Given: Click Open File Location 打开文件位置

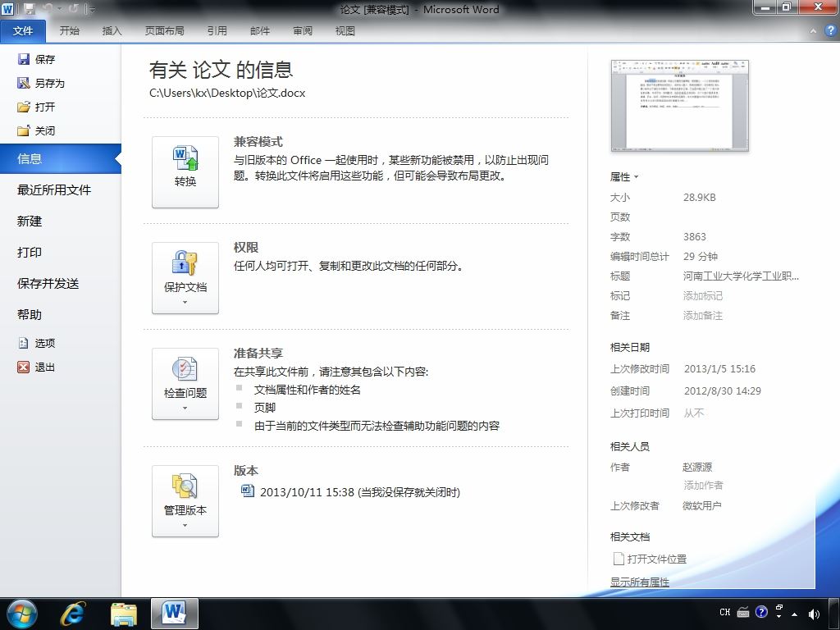Looking at the screenshot, I should pyautogui.click(x=650, y=559).
